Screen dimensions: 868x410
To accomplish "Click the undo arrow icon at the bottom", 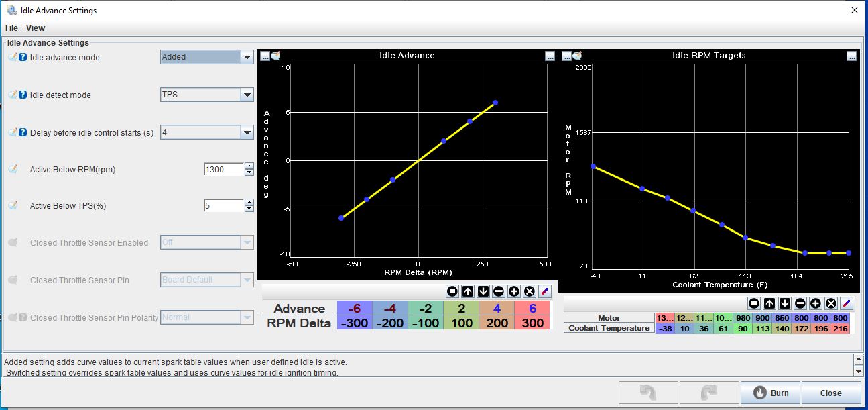I will coord(647,393).
